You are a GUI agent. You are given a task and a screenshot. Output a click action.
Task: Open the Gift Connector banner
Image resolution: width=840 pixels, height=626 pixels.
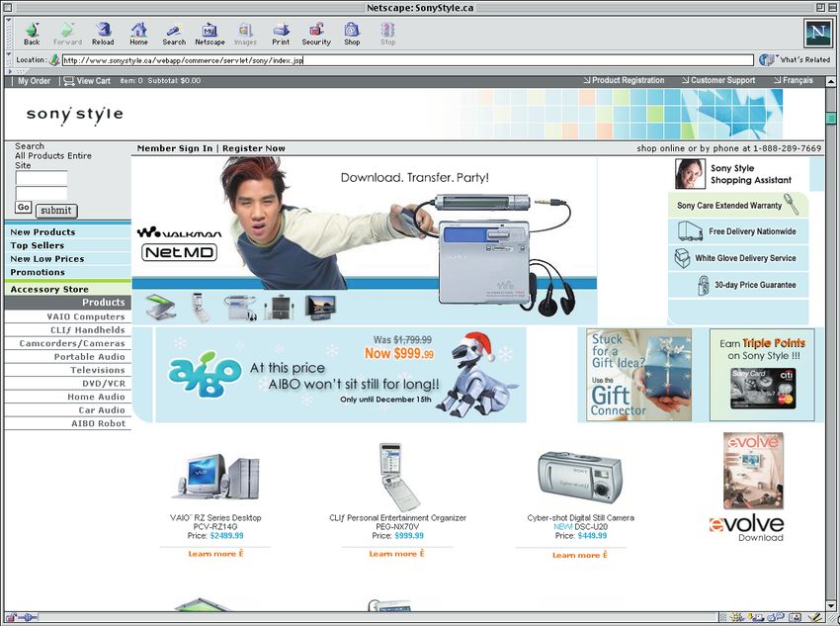[639, 374]
